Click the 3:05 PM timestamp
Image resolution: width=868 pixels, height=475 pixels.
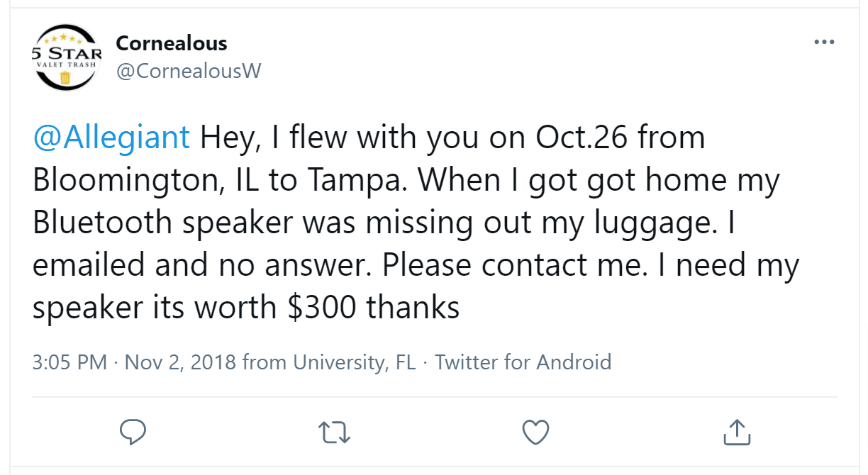pyautogui.click(x=69, y=362)
